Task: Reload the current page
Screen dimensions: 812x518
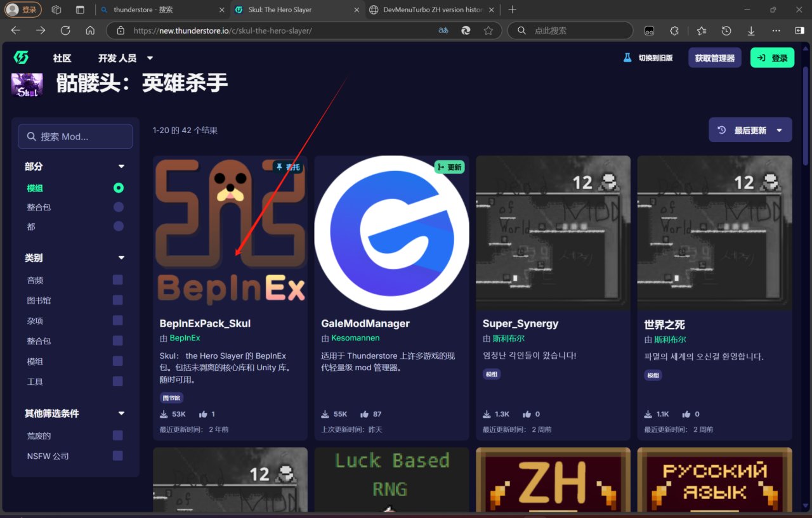Action: [x=65, y=30]
